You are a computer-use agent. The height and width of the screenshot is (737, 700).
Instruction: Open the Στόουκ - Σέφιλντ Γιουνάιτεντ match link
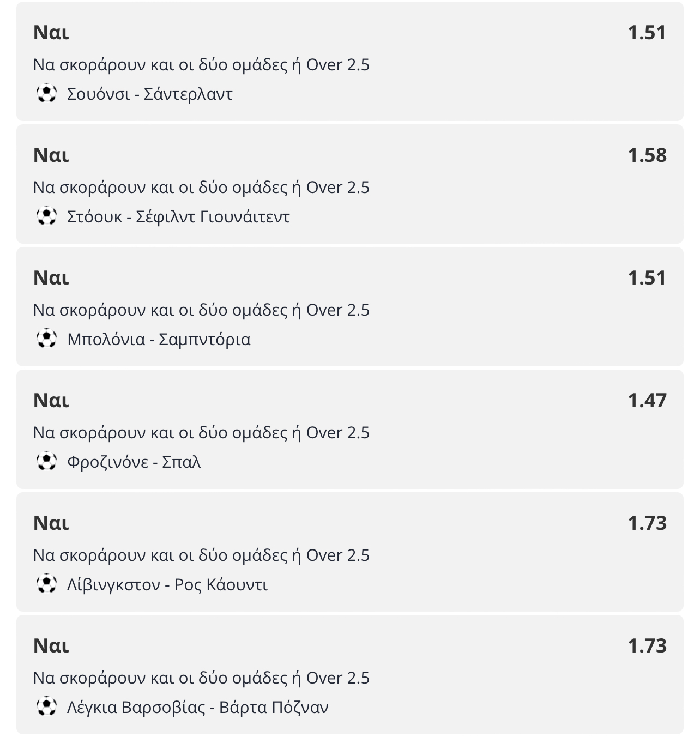coord(178,217)
